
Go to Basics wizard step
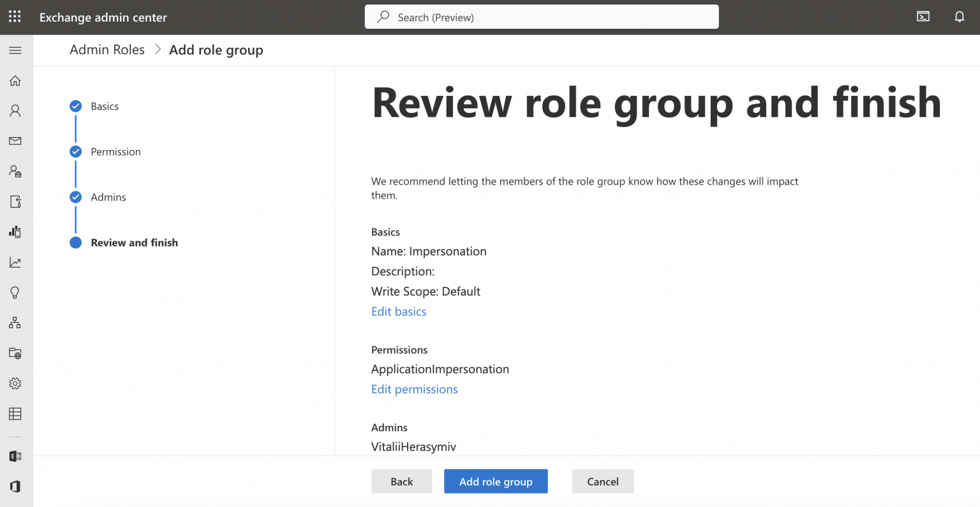point(105,107)
